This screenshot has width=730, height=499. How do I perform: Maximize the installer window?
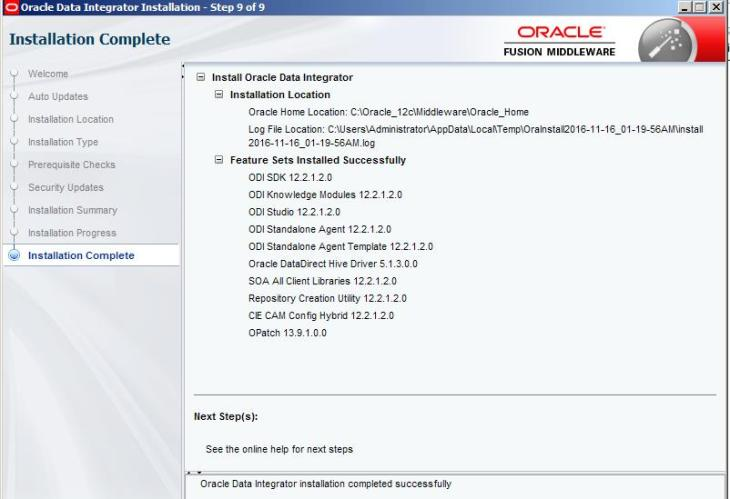click(x=700, y=7)
